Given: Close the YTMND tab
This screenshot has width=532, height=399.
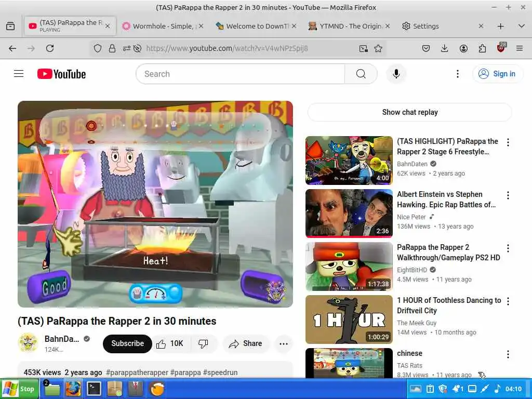Looking at the screenshot, I should (x=388, y=26).
